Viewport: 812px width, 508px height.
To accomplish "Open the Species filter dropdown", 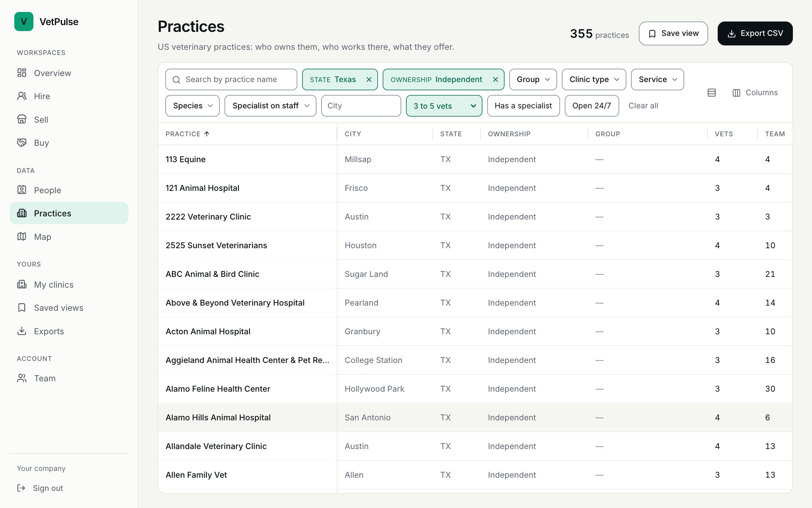I will pos(193,106).
